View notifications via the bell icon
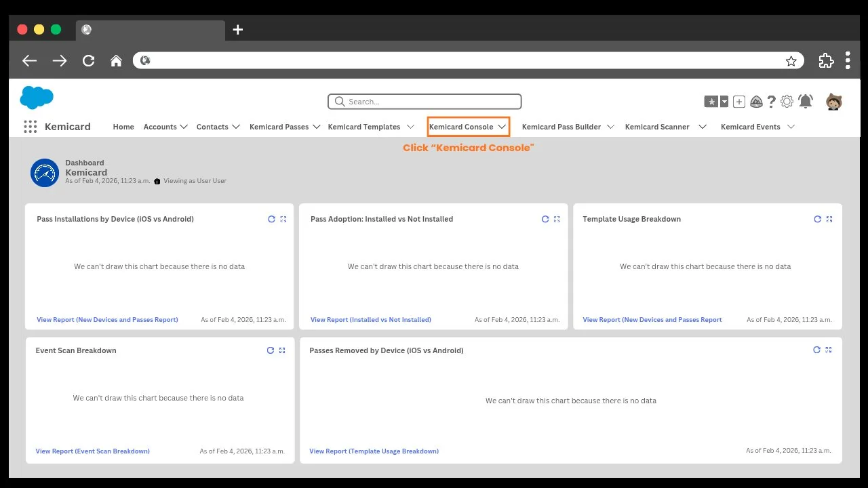The width and height of the screenshot is (868, 488). pos(806,102)
